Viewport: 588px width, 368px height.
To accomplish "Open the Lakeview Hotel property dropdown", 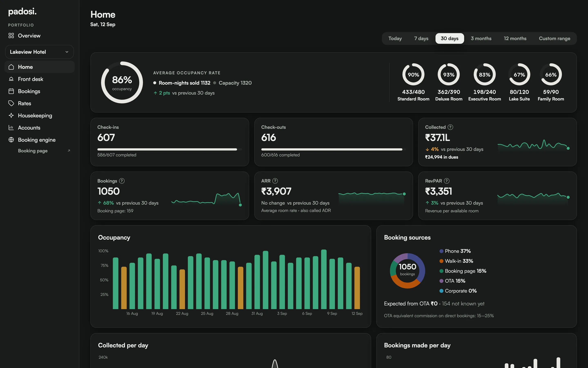I will coord(39,52).
